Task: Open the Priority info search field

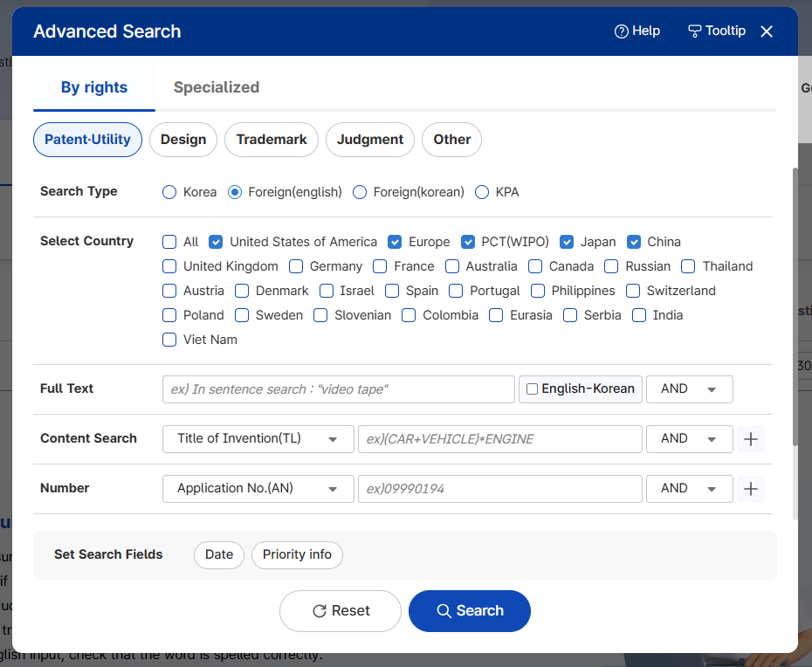Action: (297, 554)
